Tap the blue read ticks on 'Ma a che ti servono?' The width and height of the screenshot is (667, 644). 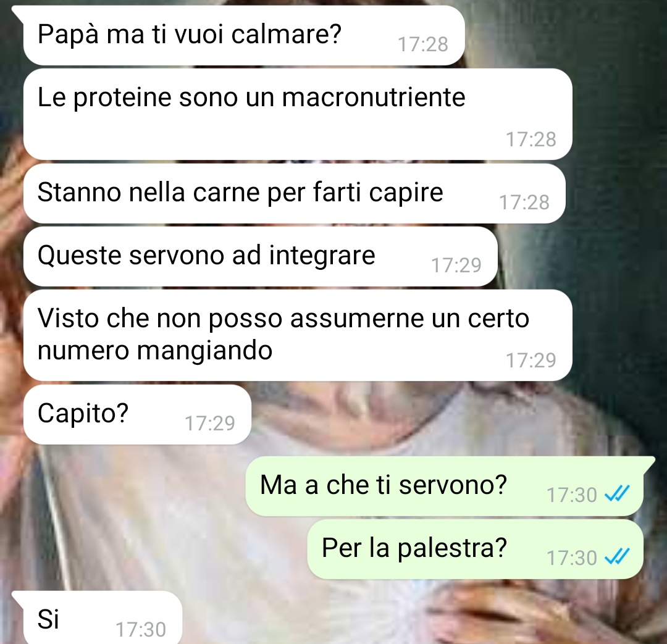pyautogui.click(x=617, y=494)
